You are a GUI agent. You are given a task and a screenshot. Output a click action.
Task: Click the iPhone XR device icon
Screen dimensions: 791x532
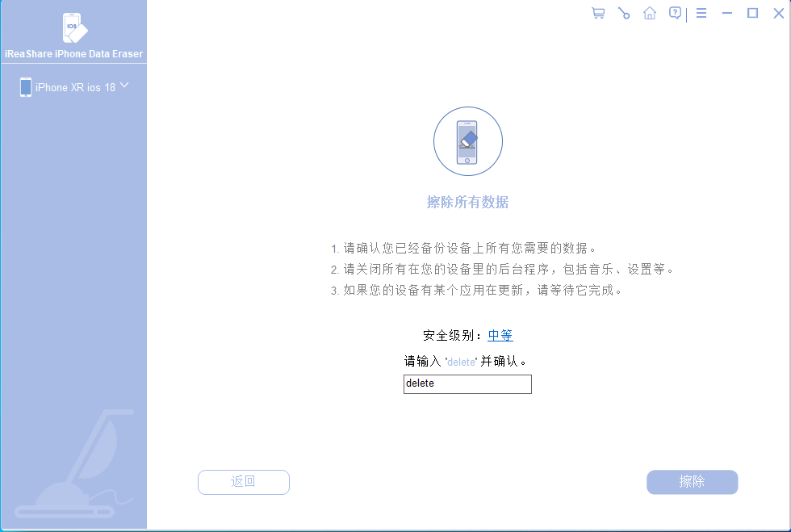[25, 87]
